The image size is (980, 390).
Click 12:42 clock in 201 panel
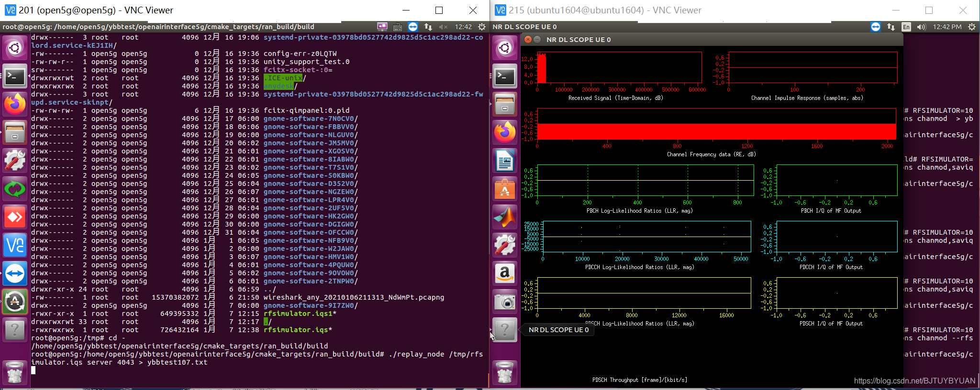tap(463, 27)
